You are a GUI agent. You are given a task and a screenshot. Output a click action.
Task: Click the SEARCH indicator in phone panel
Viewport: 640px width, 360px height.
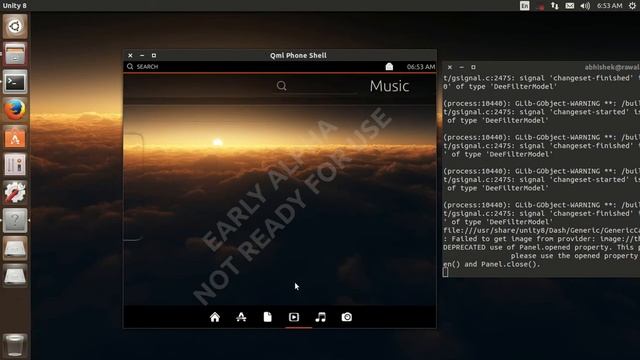coord(147,67)
